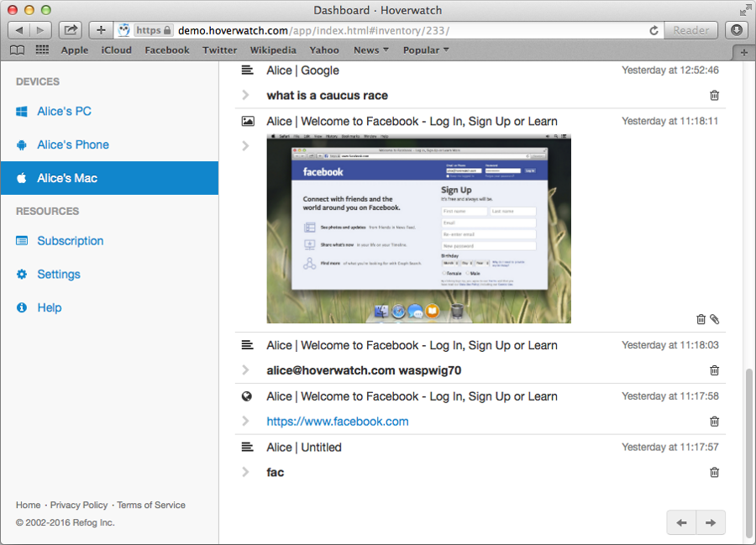The width and height of the screenshot is (756, 545).
Task: Open the Popular bookmarks dropdown
Action: tap(426, 50)
